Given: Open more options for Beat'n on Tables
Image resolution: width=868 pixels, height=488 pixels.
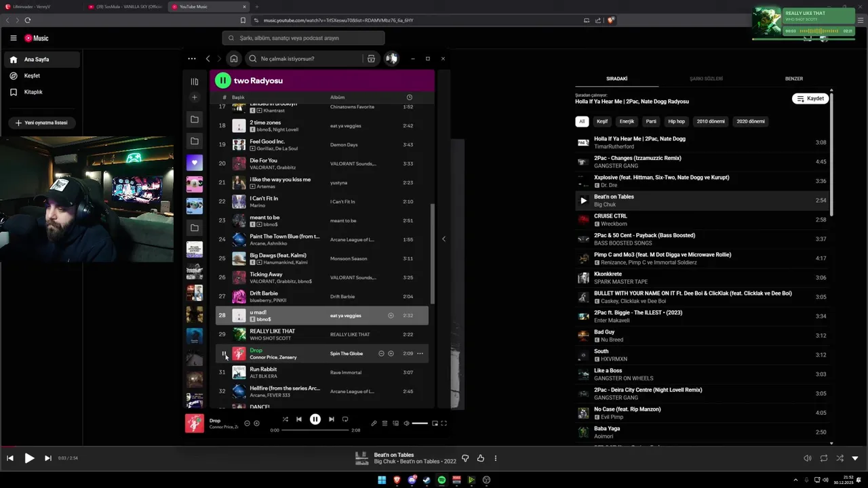Looking at the screenshot, I should point(496,458).
